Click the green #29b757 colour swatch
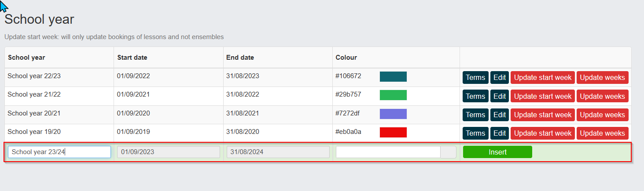This screenshot has width=644, height=191. (x=393, y=95)
